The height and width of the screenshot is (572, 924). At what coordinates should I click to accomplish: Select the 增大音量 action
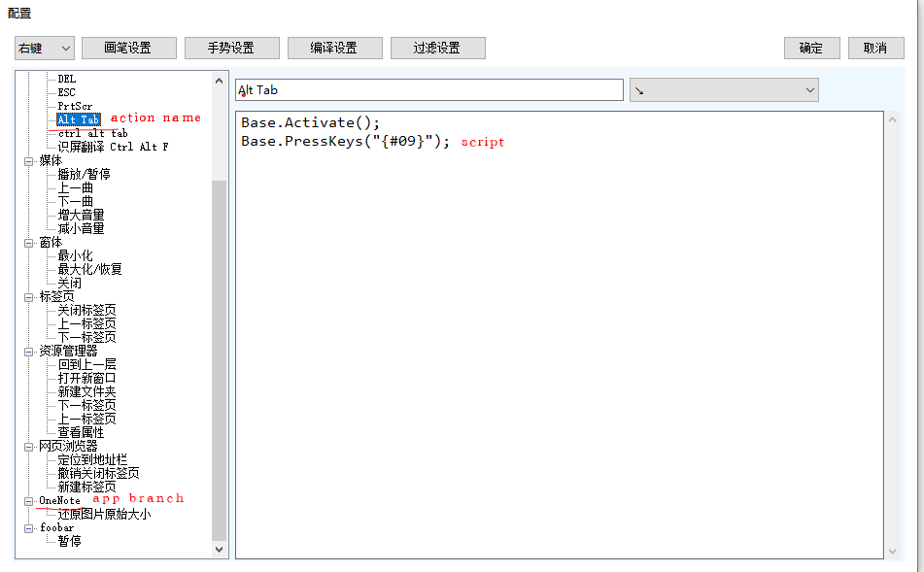point(81,216)
